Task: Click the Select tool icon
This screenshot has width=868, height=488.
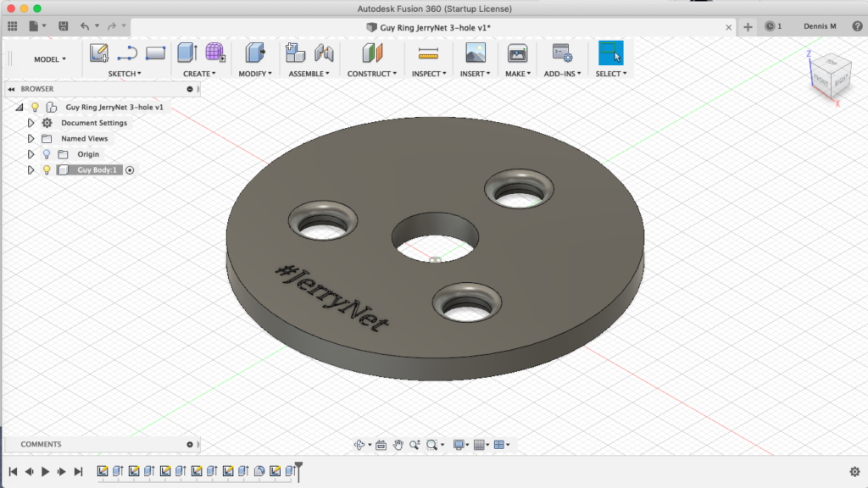Action: pos(611,53)
